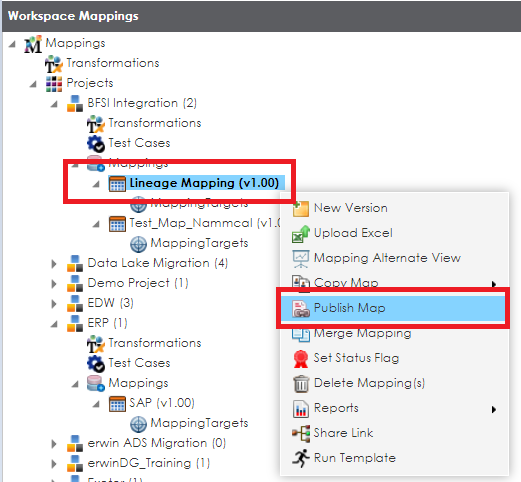The height and width of the screenshot is (482, 521).
Task: Expand the EDW (3) project node
Action: point(54,304)
